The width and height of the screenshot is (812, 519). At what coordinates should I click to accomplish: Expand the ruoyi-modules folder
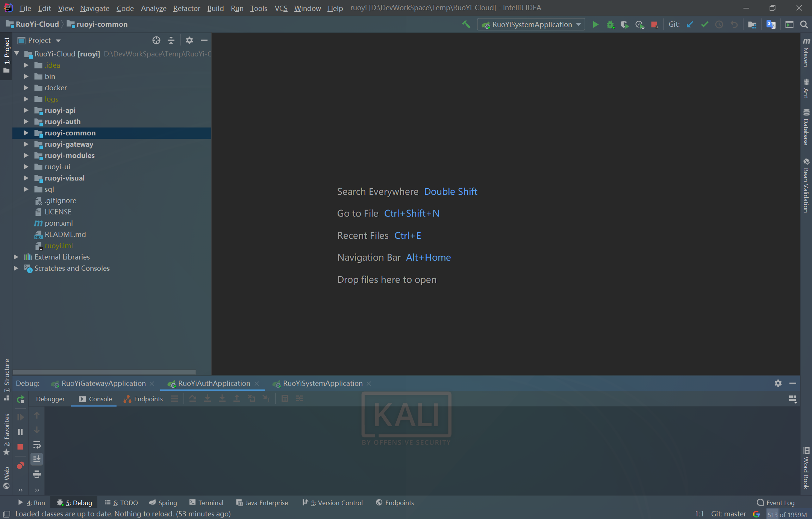tap(26, 156)
